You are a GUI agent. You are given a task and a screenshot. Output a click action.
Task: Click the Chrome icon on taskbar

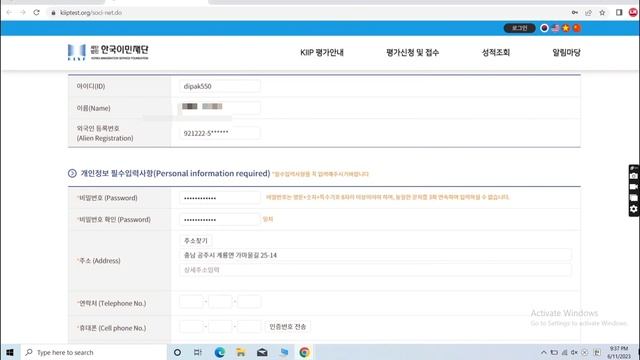coord(304,352)
